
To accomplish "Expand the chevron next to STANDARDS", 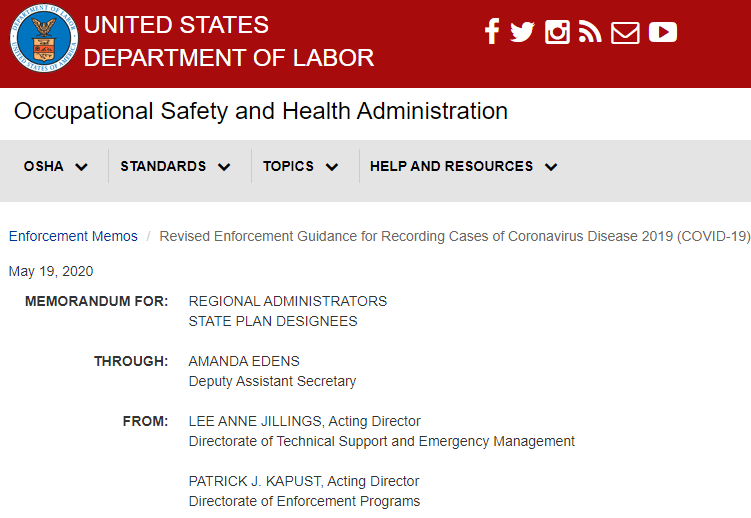I will point(224,167).
